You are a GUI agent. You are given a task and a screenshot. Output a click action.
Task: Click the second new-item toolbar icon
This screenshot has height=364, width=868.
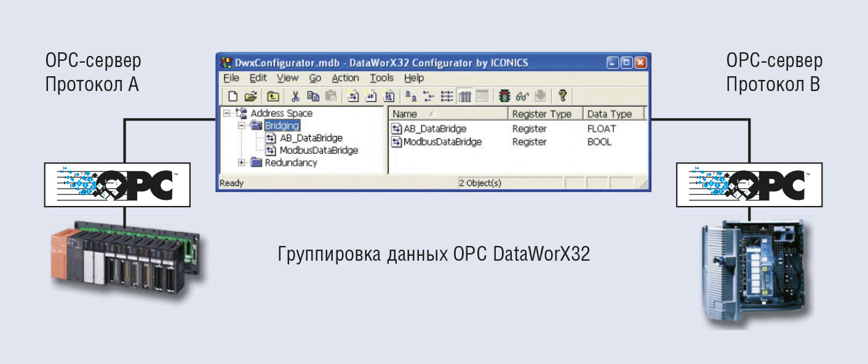coord(371,95)
